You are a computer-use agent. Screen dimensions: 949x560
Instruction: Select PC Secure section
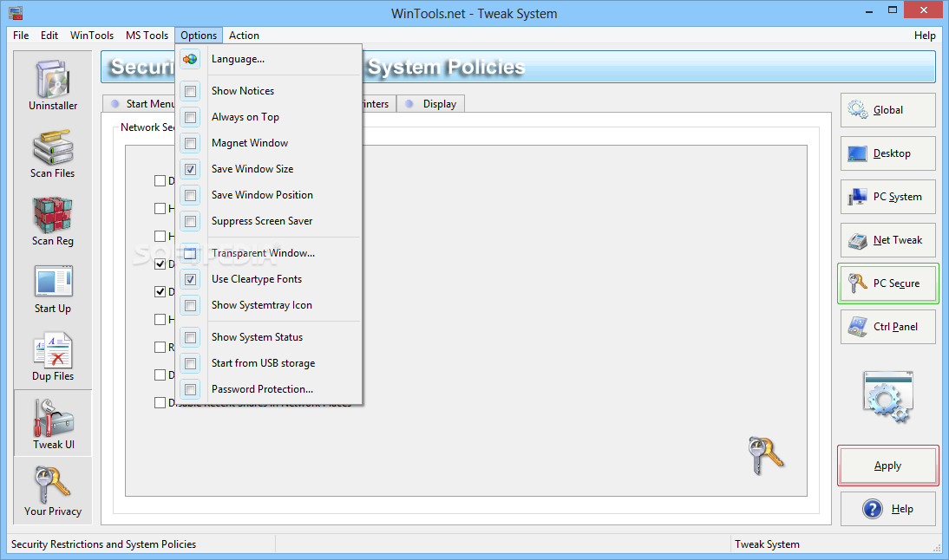pyautogui.click(x=888, y=283)
